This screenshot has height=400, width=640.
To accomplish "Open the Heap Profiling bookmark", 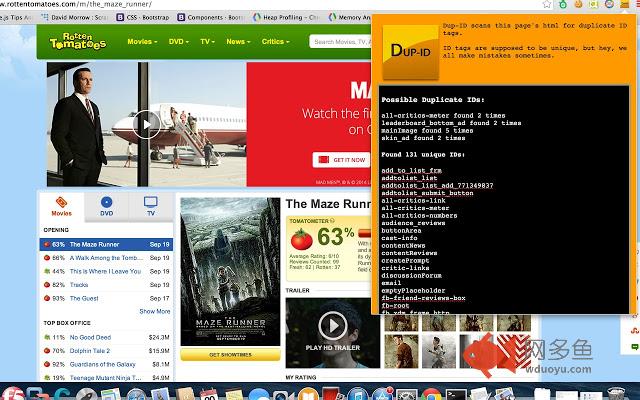I will 286,17.
